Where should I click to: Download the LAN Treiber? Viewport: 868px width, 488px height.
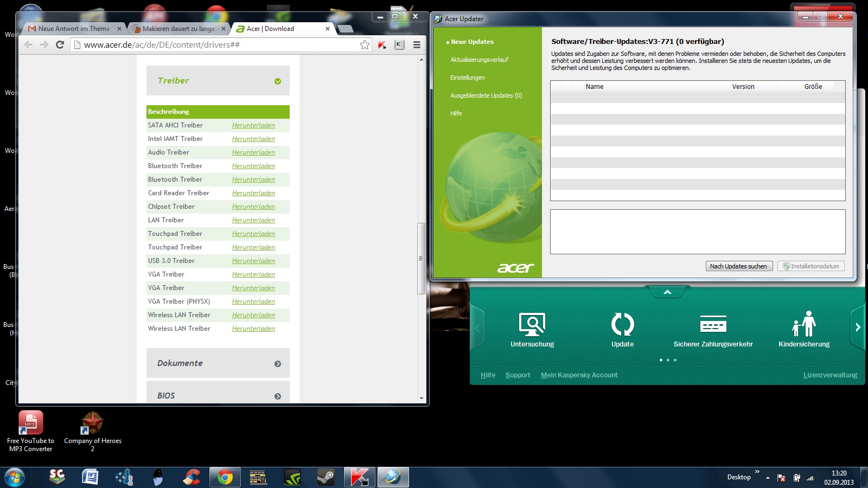coord(253,220)
